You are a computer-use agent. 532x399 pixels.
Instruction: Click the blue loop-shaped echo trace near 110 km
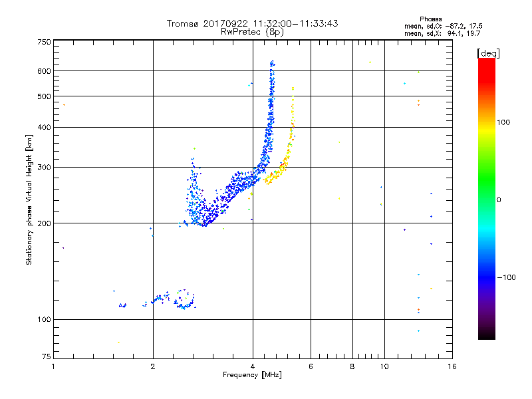click(184, 299)
